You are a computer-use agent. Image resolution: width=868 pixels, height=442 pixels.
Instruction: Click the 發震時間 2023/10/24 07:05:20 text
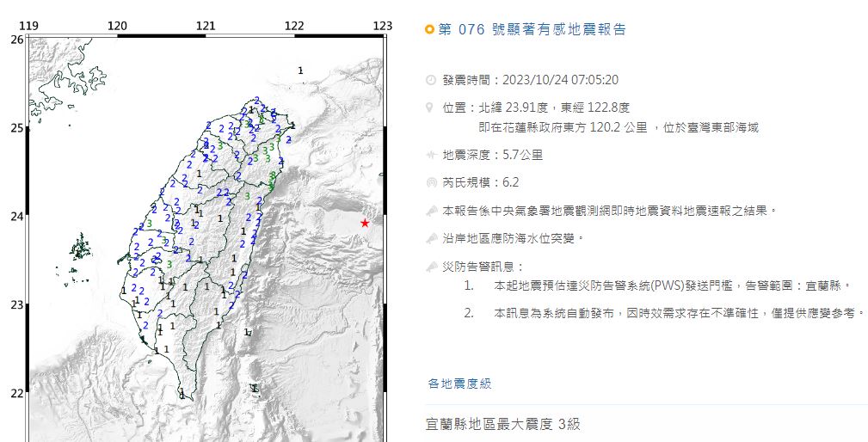tap(530, 80)
